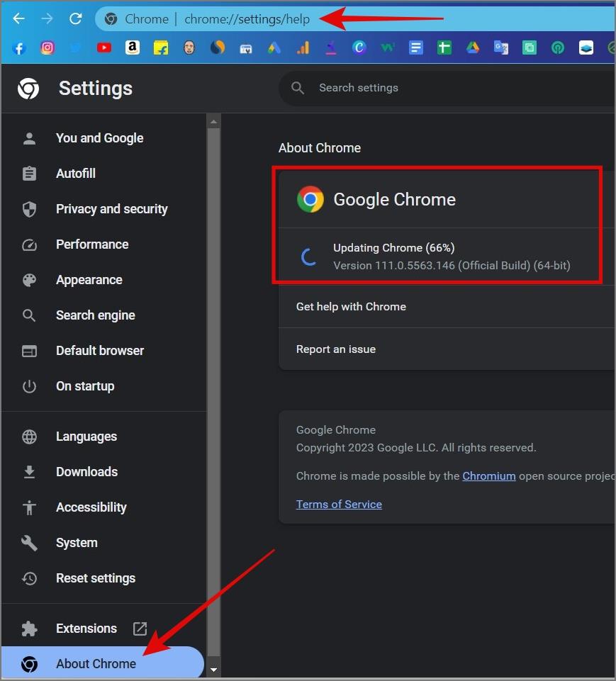Open the Twitter bookmark
Screen dimensions: 616x681
click(x=76, y=47)
